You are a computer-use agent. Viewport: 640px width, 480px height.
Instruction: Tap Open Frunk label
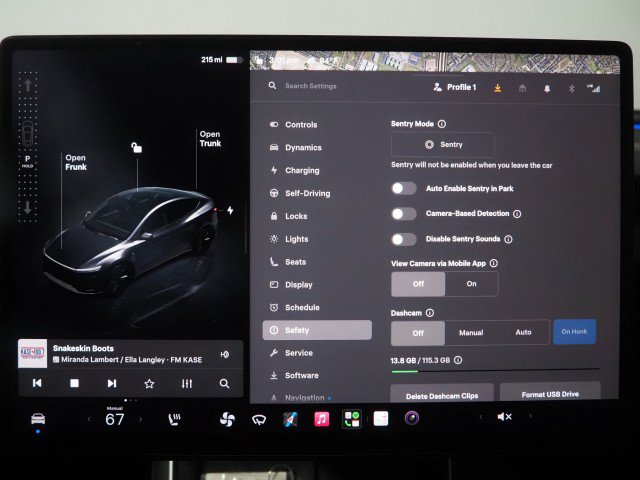76,162
